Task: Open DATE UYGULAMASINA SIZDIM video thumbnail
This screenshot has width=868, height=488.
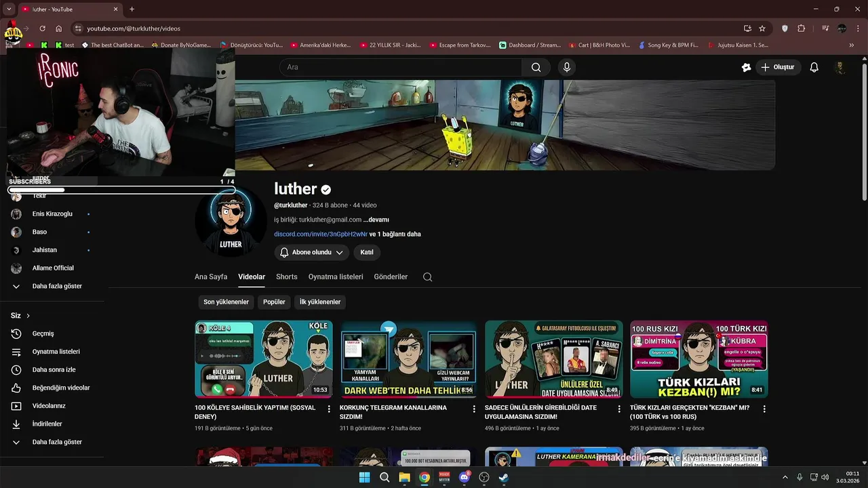Action: click(554, 359)
